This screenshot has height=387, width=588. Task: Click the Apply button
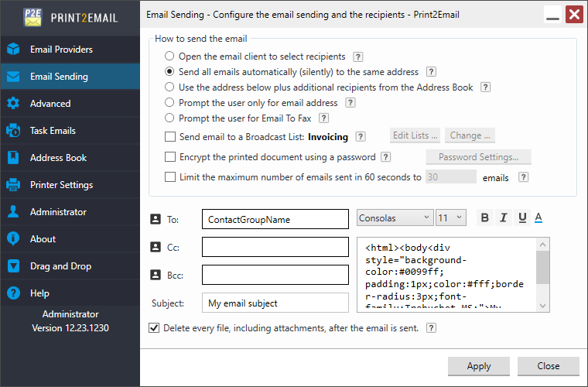[479, 366]
